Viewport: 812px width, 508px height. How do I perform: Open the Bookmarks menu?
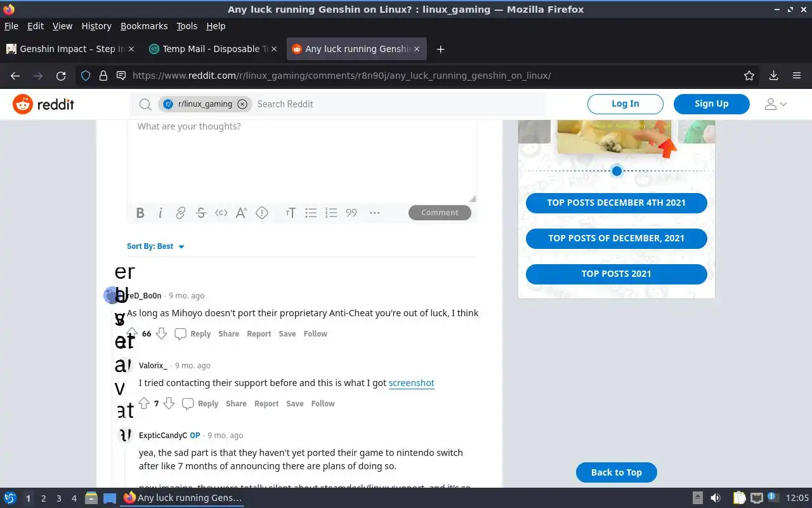[x=144, y=26]
